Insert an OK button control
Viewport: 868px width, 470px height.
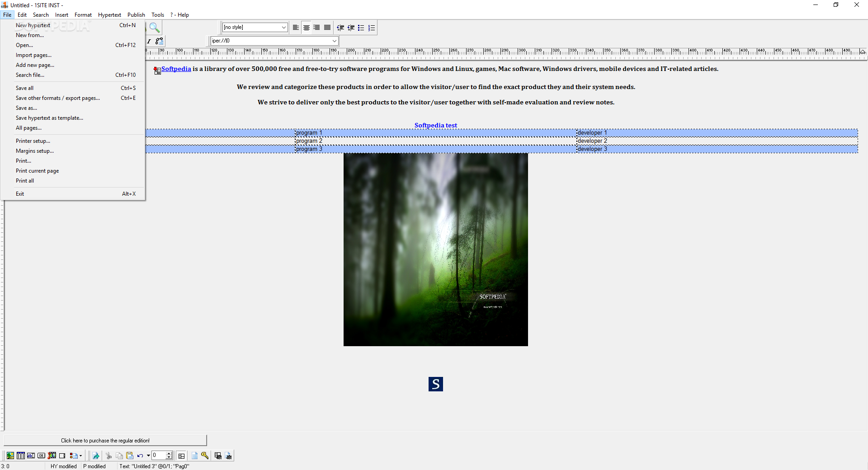[x=41, y=456]
